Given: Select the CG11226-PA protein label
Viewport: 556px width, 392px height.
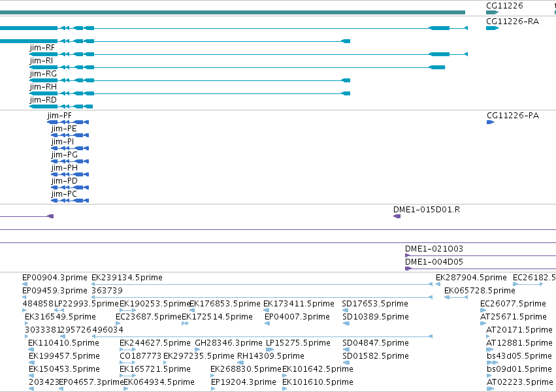Looking at the screenshot, I should (513, 116).
